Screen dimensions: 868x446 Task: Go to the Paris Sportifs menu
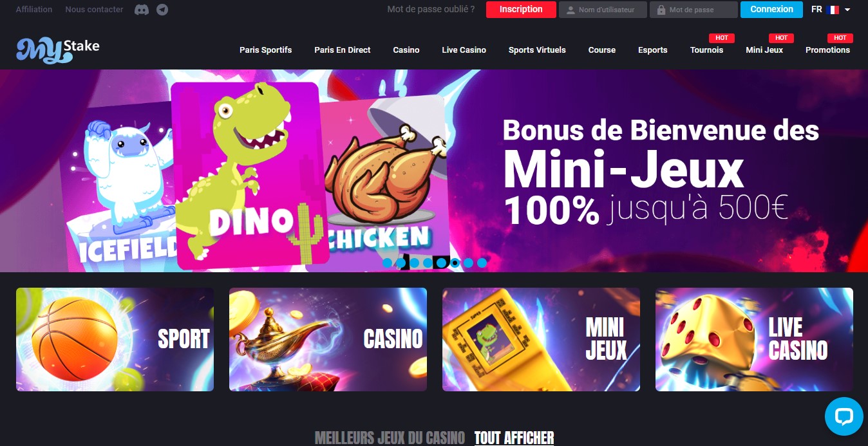[x=265, y=50]
